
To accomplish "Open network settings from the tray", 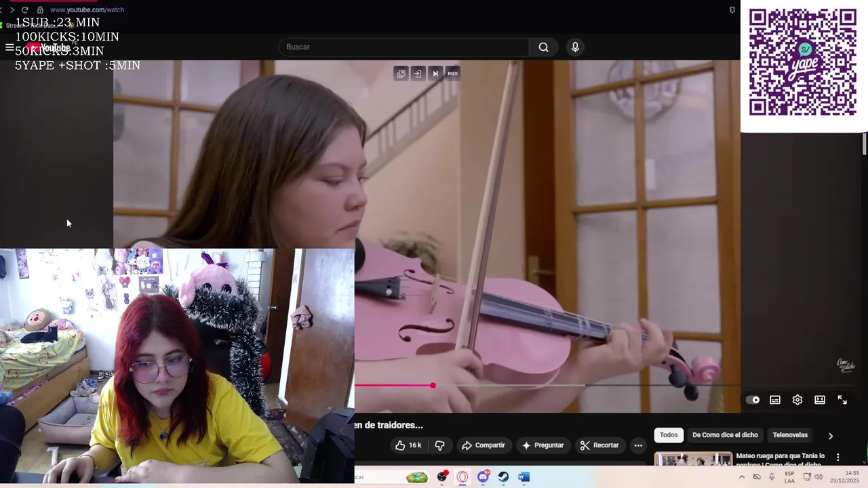I will click(807, 477).
